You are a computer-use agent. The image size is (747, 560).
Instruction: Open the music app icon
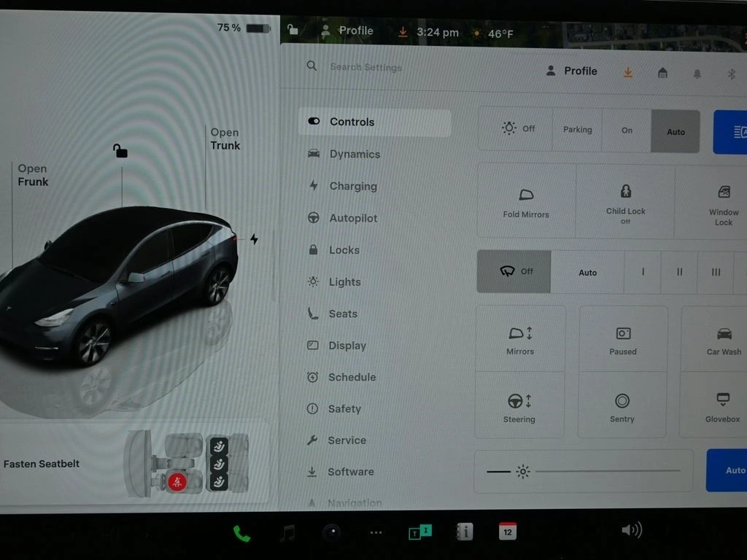coord(287,533)
